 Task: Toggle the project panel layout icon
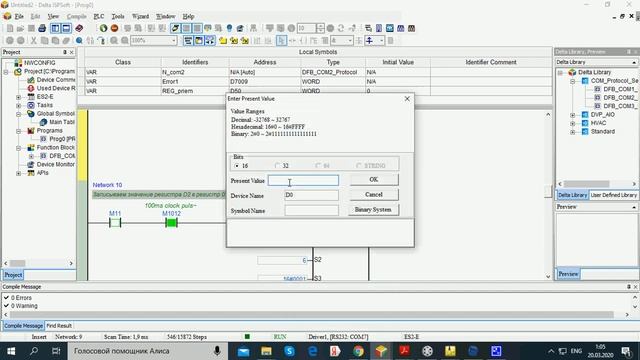click(x=55, y=28)
